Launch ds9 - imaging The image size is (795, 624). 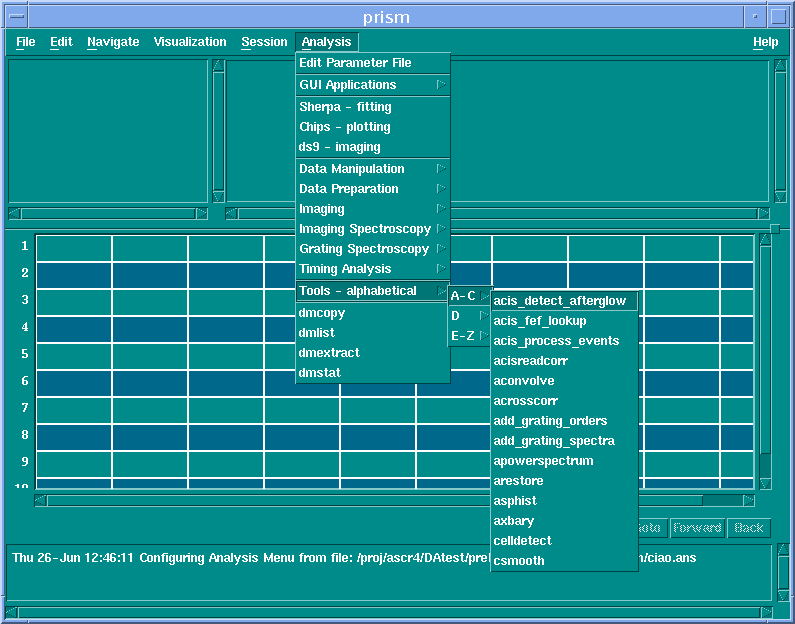pos(373,147)
